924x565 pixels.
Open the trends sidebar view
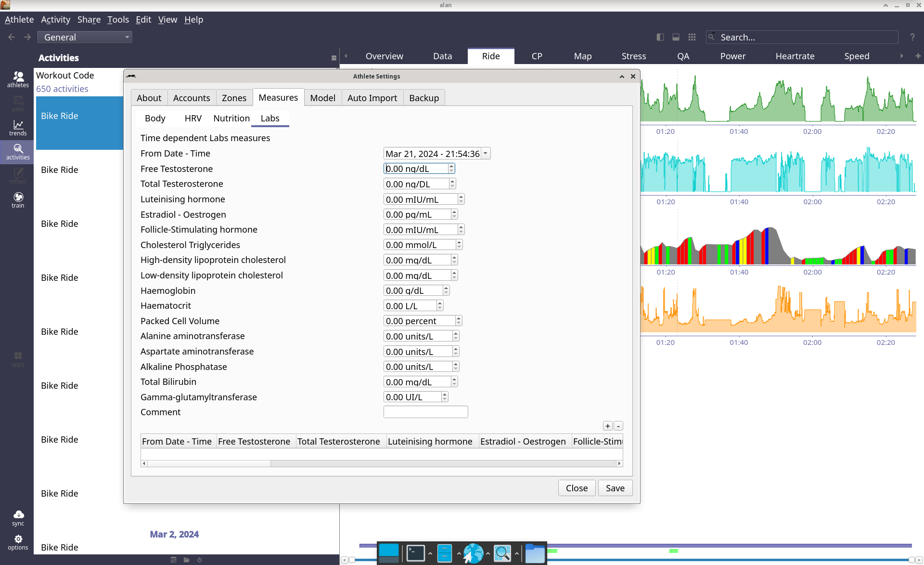[x=18, y=128]
